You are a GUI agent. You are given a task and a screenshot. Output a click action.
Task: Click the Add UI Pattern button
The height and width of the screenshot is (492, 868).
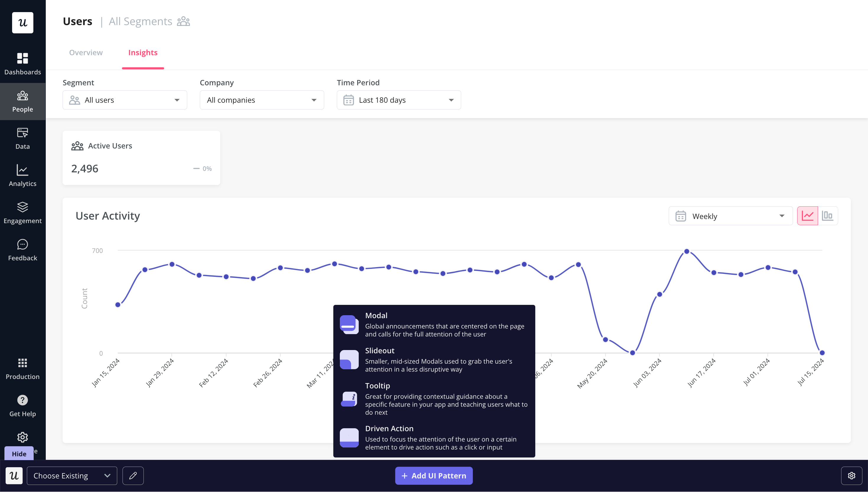[x=433, y=475]
